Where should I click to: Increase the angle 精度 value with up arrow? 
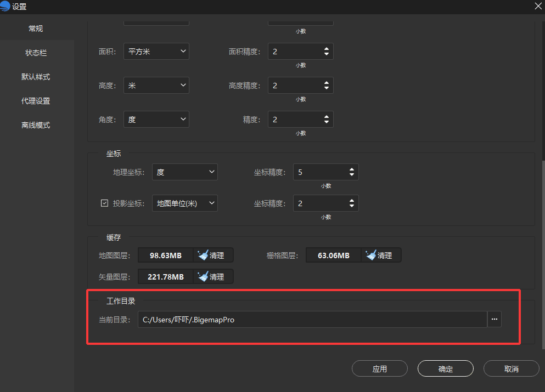[x=327, y=117]
